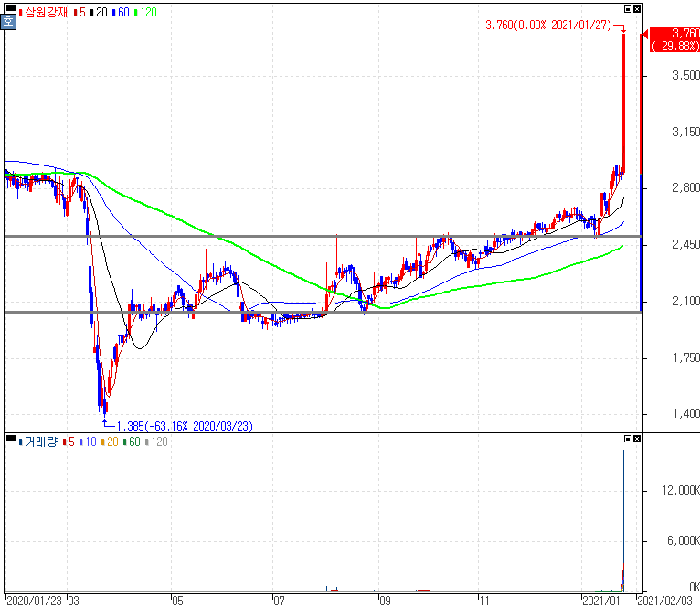Select the 거래량 volume legend label
This screenshot has height=607, width=700.
(38, 442)
